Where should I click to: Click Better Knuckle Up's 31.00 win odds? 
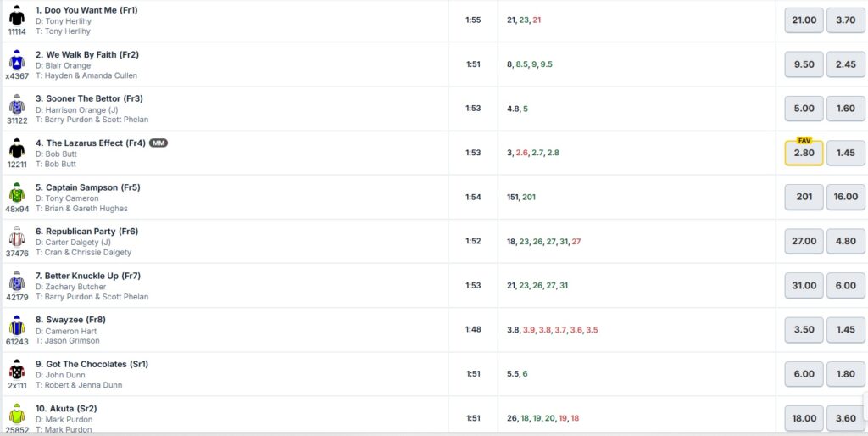point(804,285)
